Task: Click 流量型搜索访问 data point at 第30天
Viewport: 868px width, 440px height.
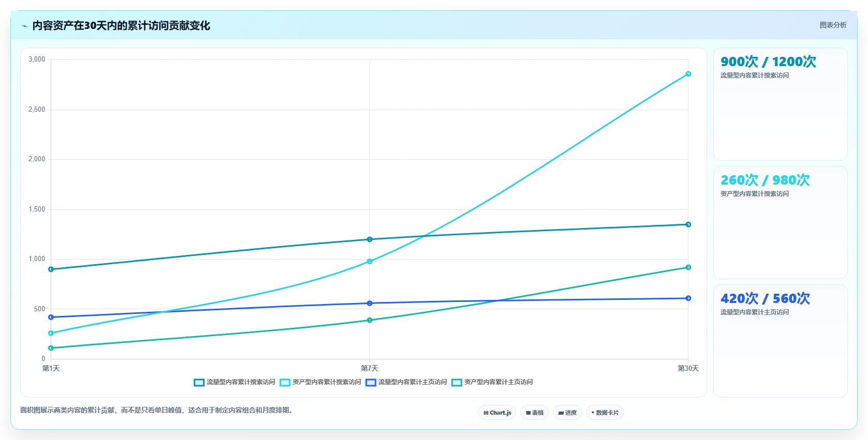Action: 688,224
